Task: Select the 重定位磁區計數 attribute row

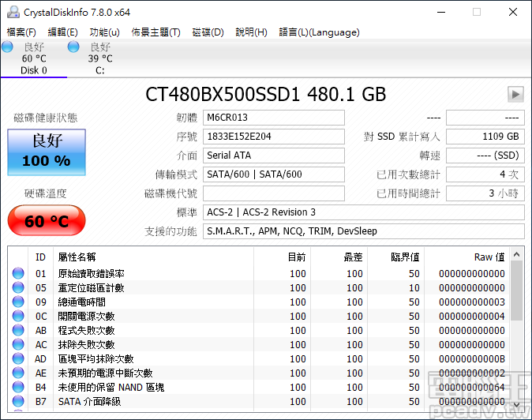Action: 259,287
